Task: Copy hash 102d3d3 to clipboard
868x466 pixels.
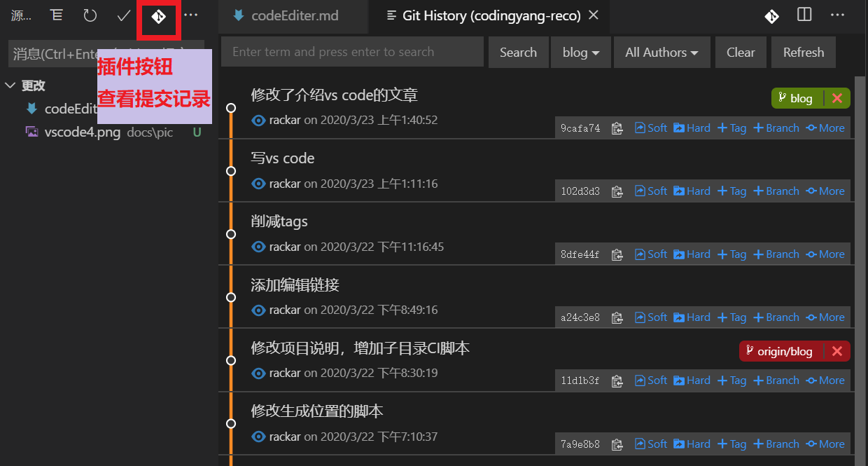Action: tap(617, 191)
